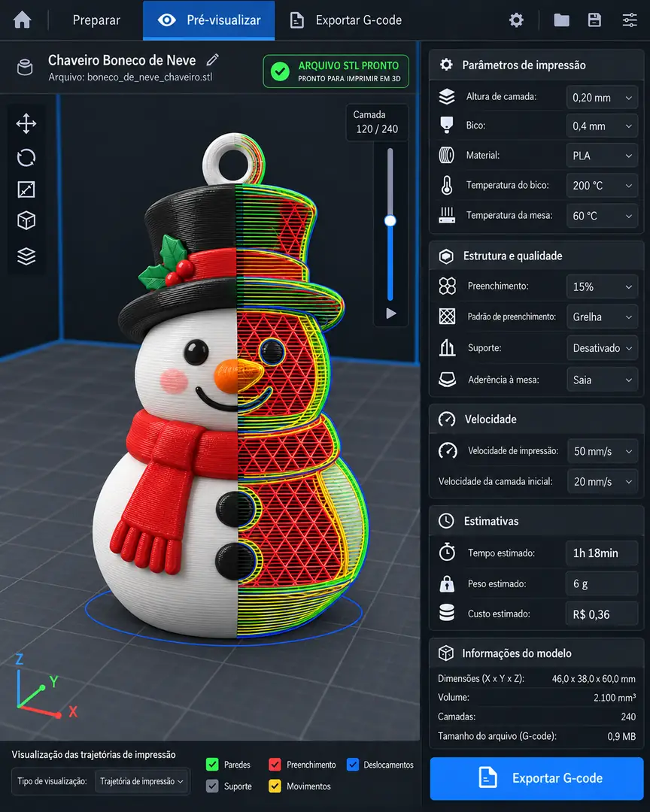
Task: Edit model name with pencil icon
Action: click(212, 60)
